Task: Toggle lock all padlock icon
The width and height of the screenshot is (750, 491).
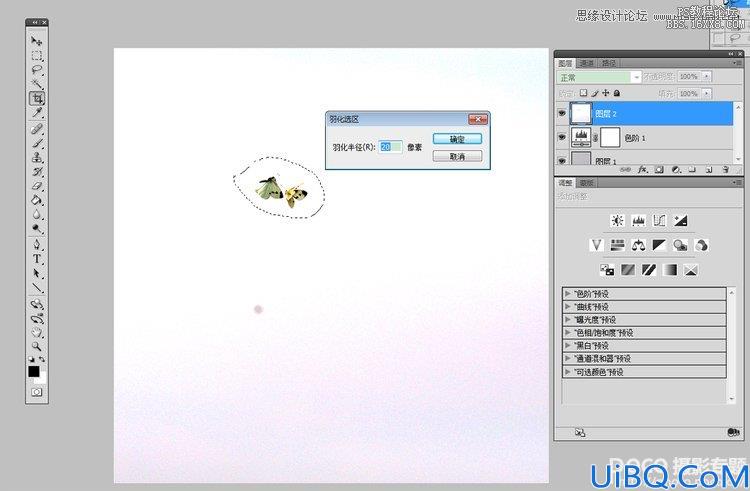Action: click(617, 93)
